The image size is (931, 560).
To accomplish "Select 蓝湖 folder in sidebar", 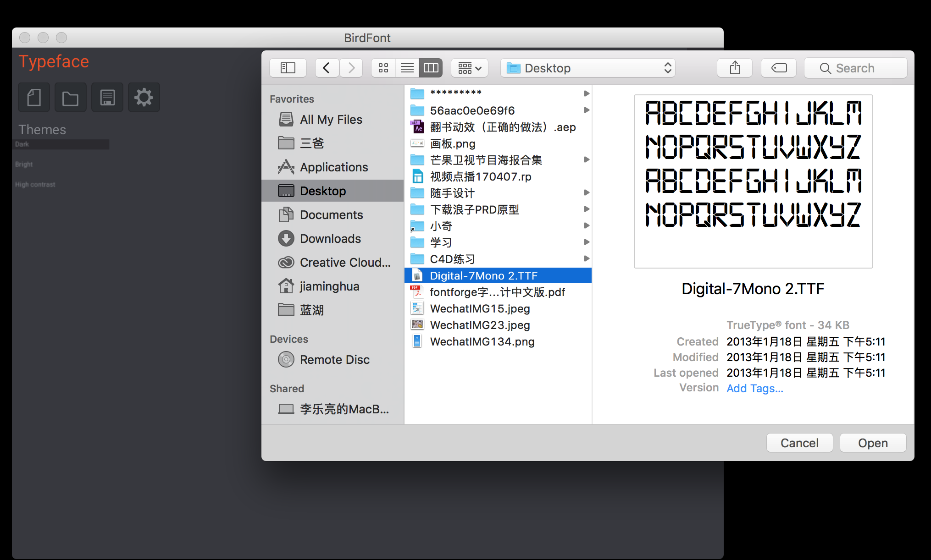I will pyautogui.click(x=332, y=310).
